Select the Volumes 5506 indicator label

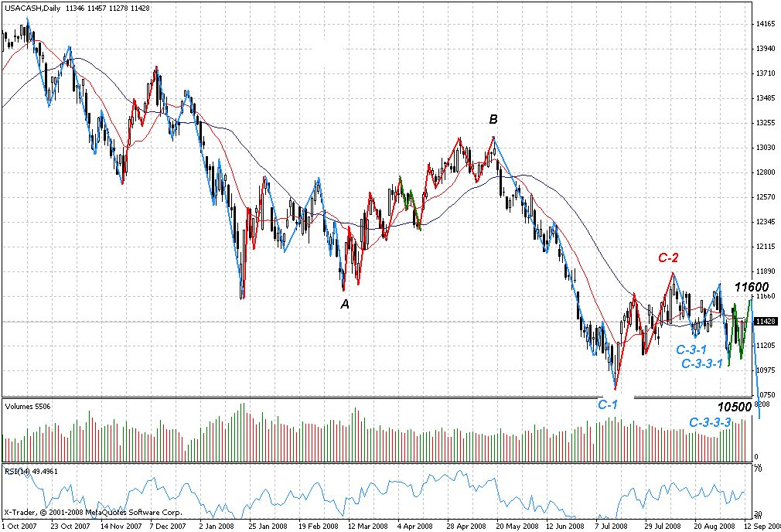(25, 405)
